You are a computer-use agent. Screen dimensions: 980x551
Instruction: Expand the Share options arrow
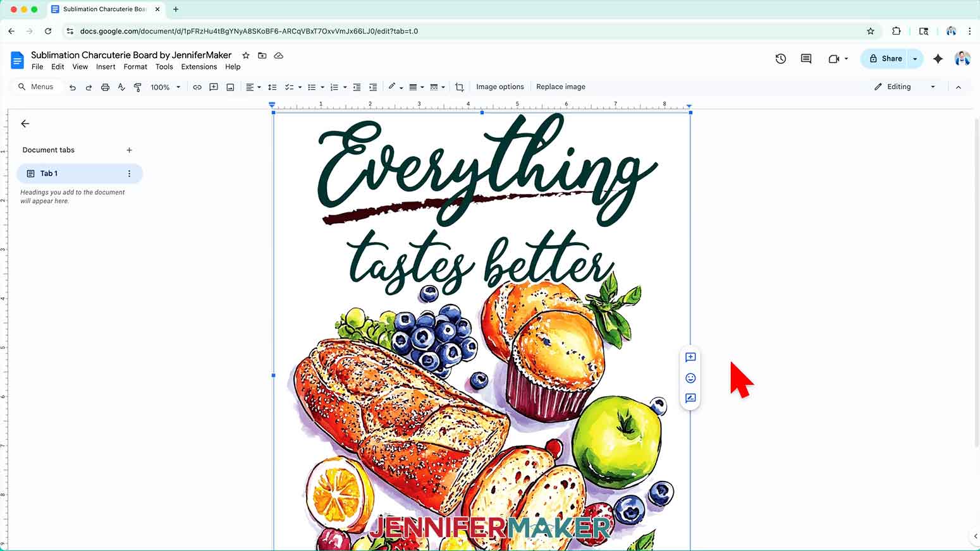click(x=916, y=59)
